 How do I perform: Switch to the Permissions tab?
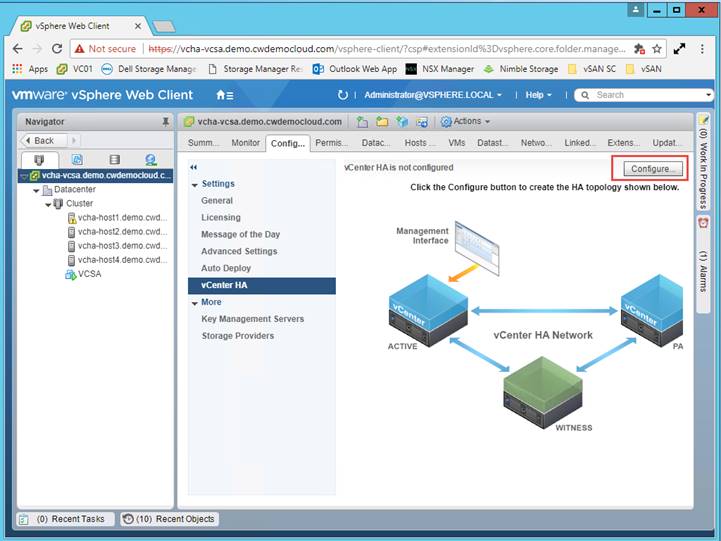pyautogui.click(x=331, y=143)
